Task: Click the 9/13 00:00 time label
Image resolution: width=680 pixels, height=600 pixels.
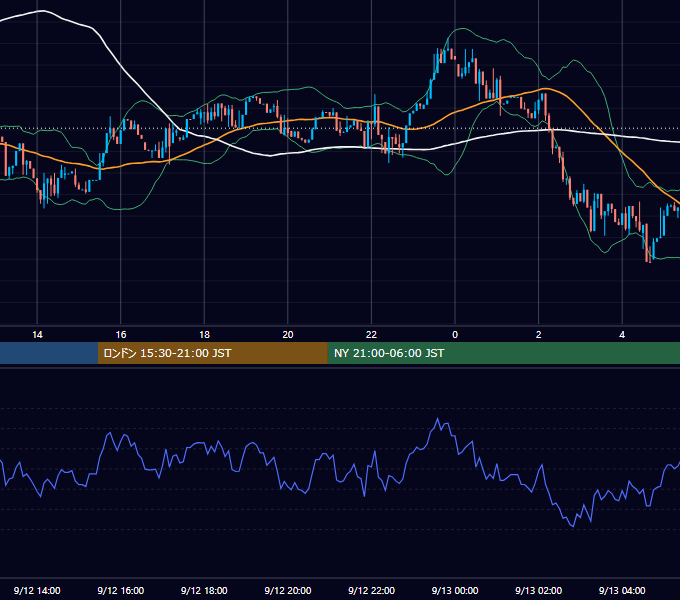Action: pyautogui.click(x=455, y=590)
